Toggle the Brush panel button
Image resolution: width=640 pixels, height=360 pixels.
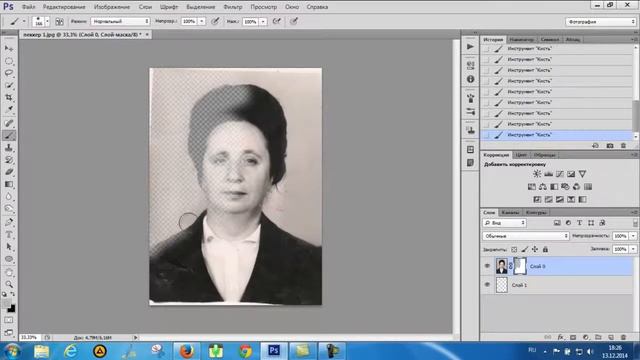click(x=60, y=22)
